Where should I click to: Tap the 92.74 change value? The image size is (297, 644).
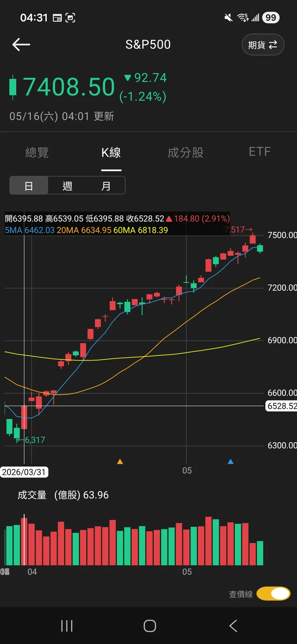[x=150, y=78]
